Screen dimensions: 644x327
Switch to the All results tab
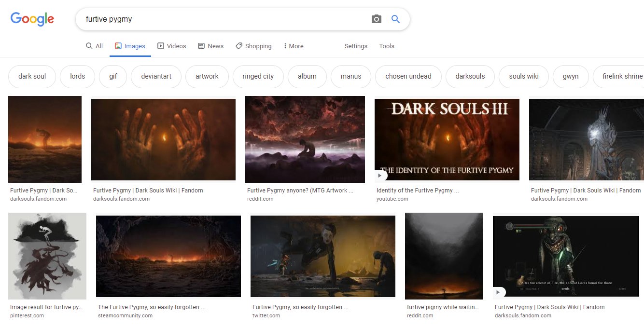(95, 46)
